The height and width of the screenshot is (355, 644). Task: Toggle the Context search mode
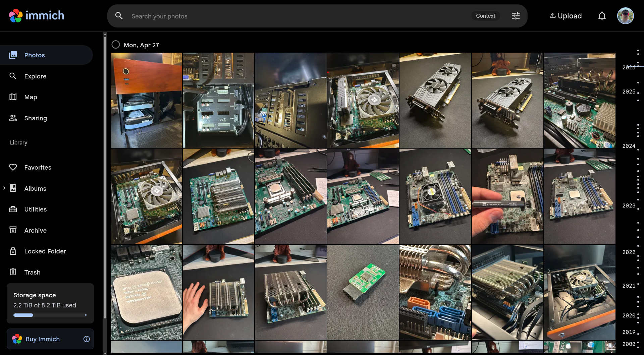click(485, 16)
